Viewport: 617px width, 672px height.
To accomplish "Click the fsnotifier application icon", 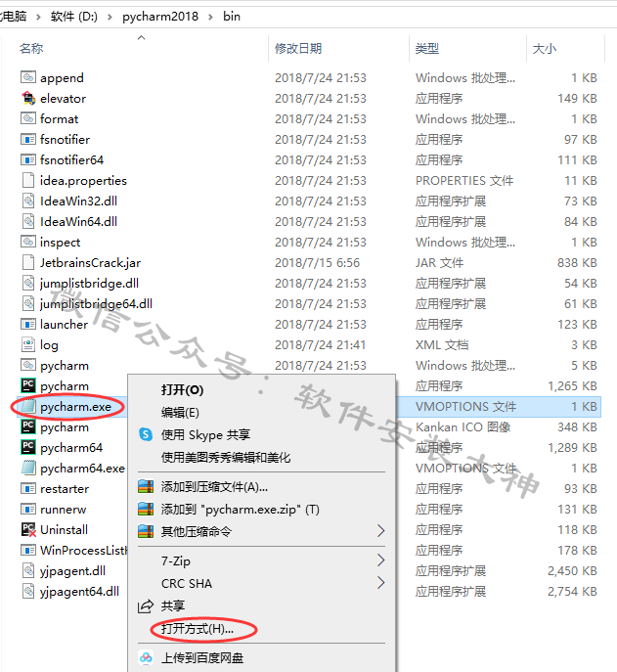I will click(x=28, y=139).
